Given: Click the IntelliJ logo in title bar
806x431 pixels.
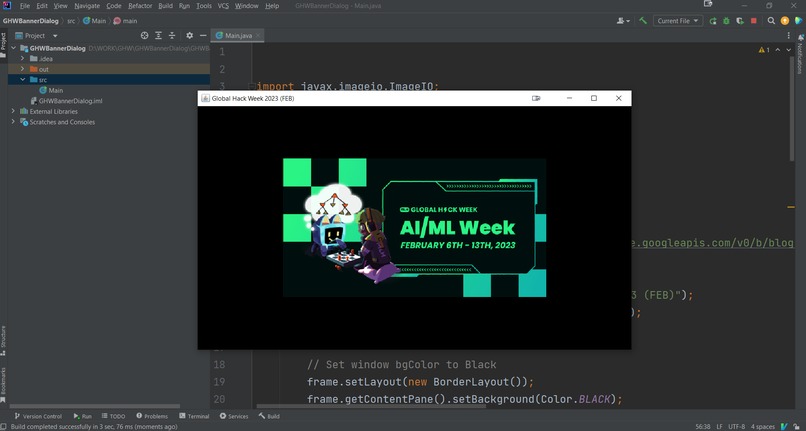Looking at the screenshot, I should 7,6.
